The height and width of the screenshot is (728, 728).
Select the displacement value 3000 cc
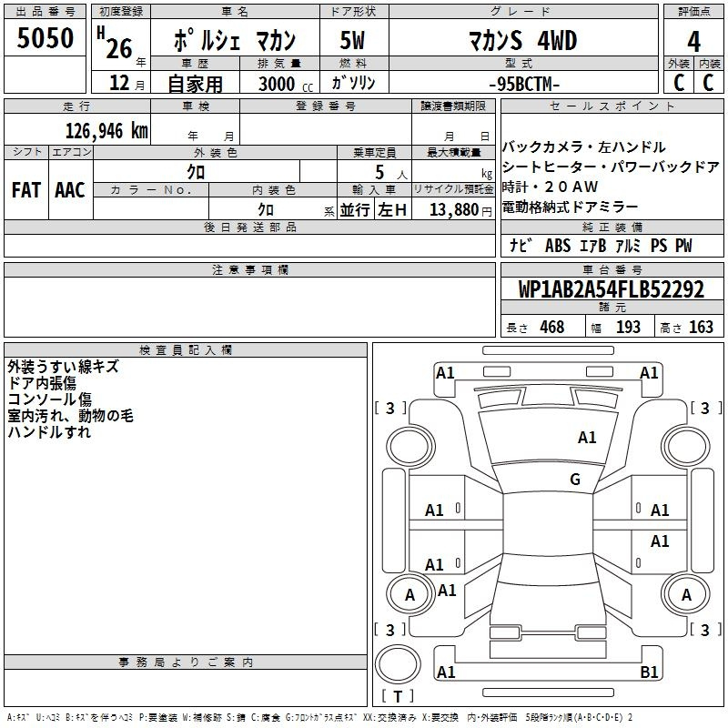(286, 84)
